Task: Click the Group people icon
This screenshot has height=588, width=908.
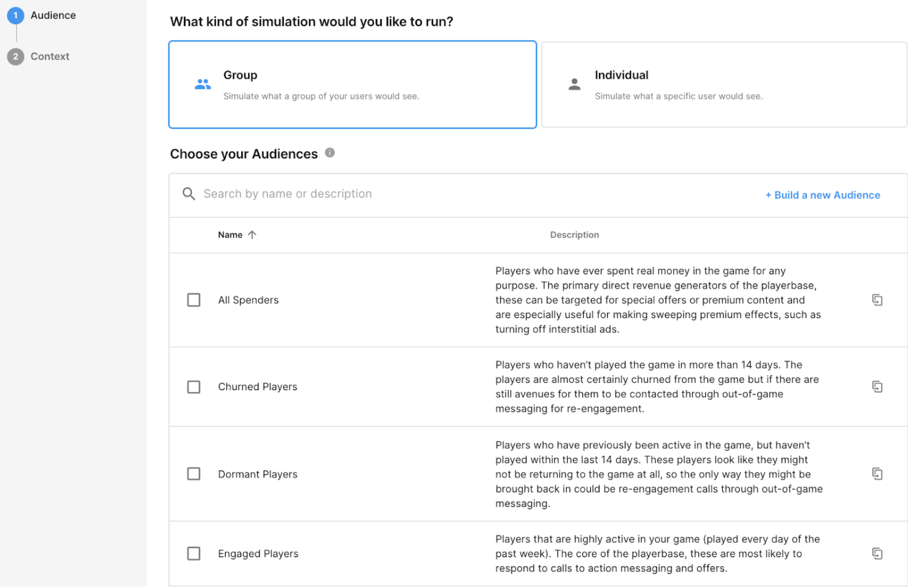Action: 203,84
